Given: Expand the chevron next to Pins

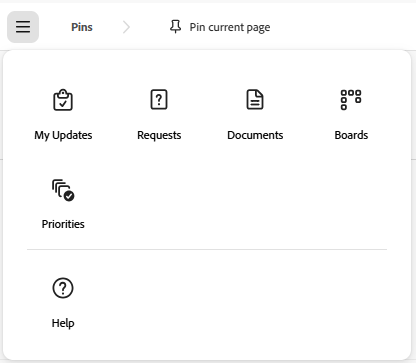Looking at the screenshot, I should pos(126,27).
